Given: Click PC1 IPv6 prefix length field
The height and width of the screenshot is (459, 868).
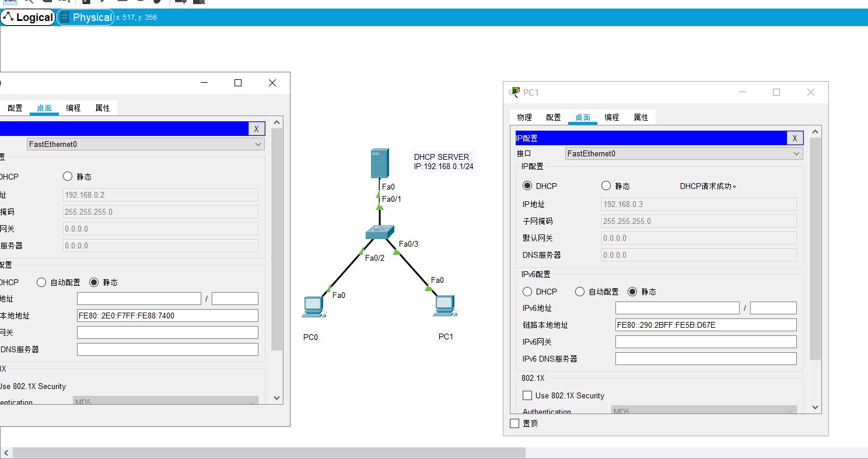Looking at the screenshot, I should pos(773,308).
